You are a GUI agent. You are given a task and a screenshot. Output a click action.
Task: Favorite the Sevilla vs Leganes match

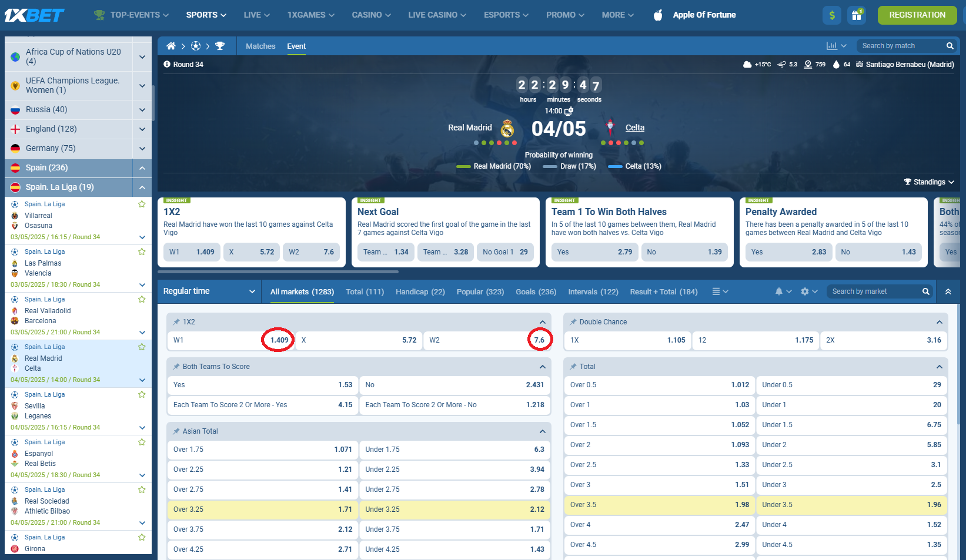point(142,395)
